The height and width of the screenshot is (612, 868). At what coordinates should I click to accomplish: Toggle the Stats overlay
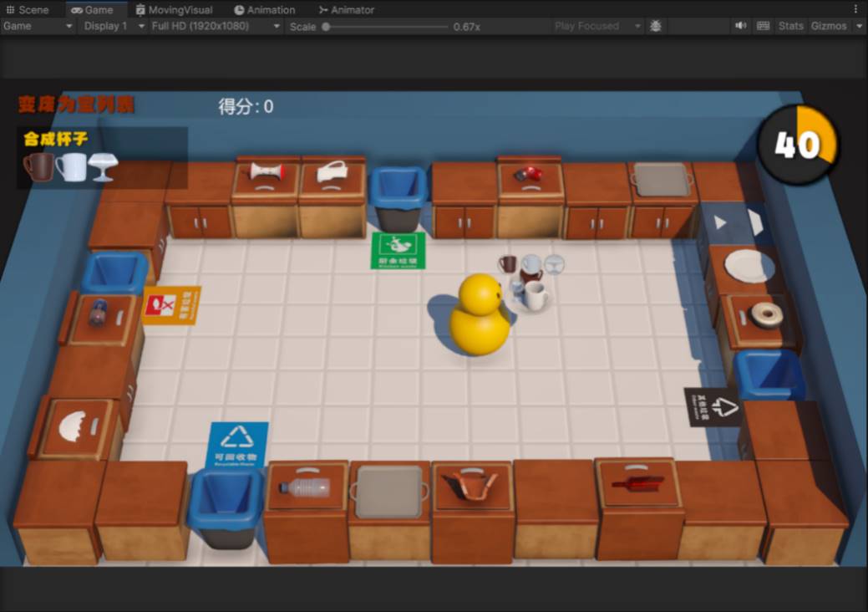790,26
